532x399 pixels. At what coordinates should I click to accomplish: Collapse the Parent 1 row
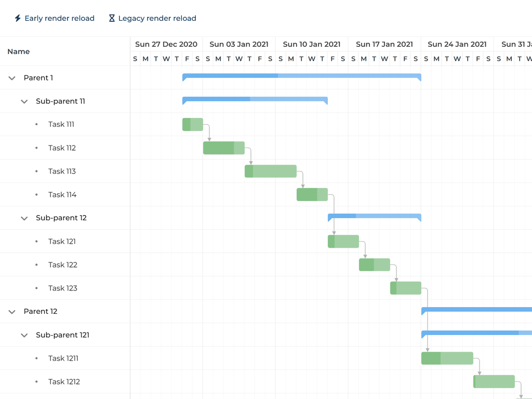(12, 78)
